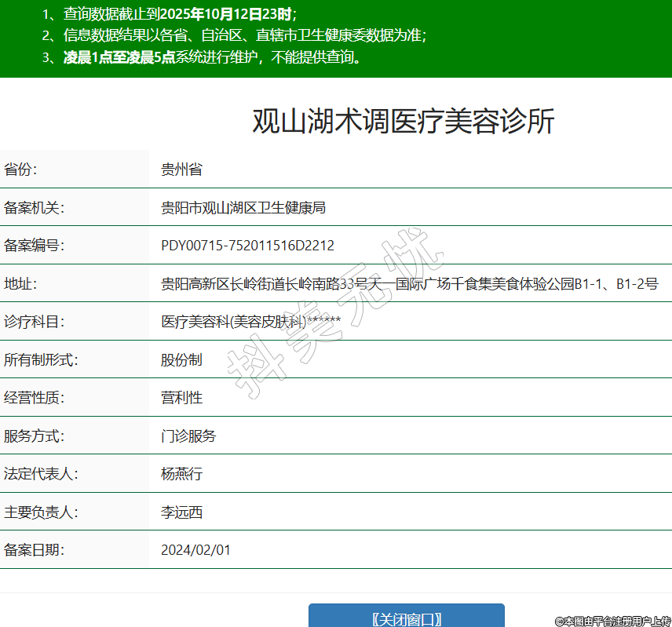Click the province value 贵州省
Screen dimensions: 672x627
click(x=181, y=170)
